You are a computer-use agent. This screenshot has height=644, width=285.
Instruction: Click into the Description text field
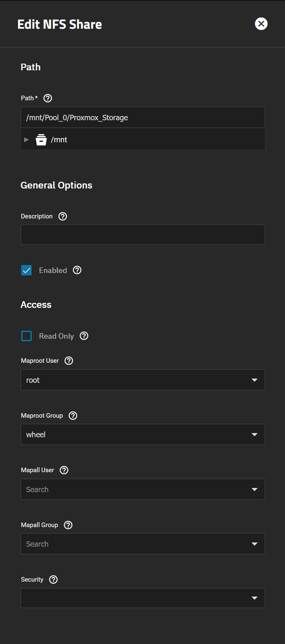(x=143, y=235)
